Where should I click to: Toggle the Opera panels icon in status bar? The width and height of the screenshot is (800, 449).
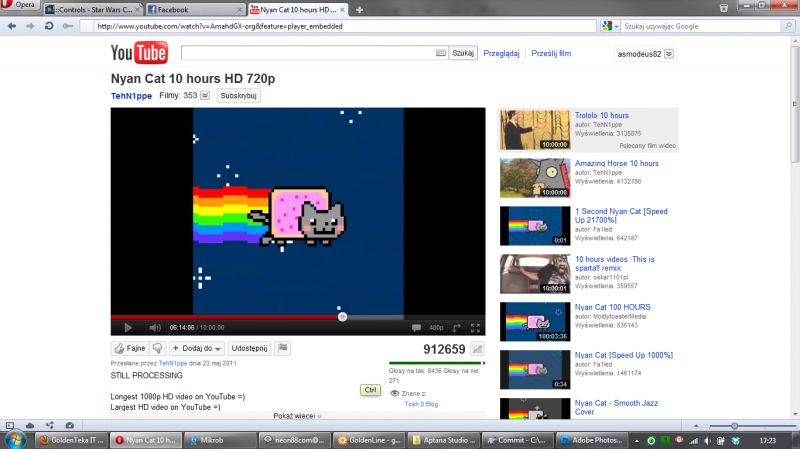[10, 425]
